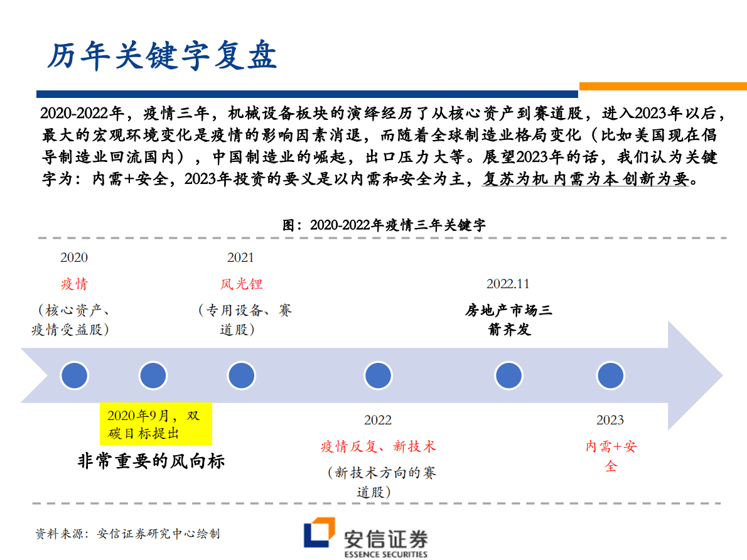The image size is (747, 560).
Task: Select the red keyword 疫情 under 2020
Action: click(x=74, y=283)
